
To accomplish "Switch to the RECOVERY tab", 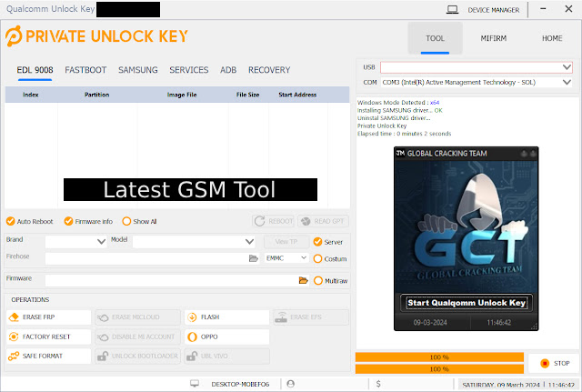I will point(269,70).
